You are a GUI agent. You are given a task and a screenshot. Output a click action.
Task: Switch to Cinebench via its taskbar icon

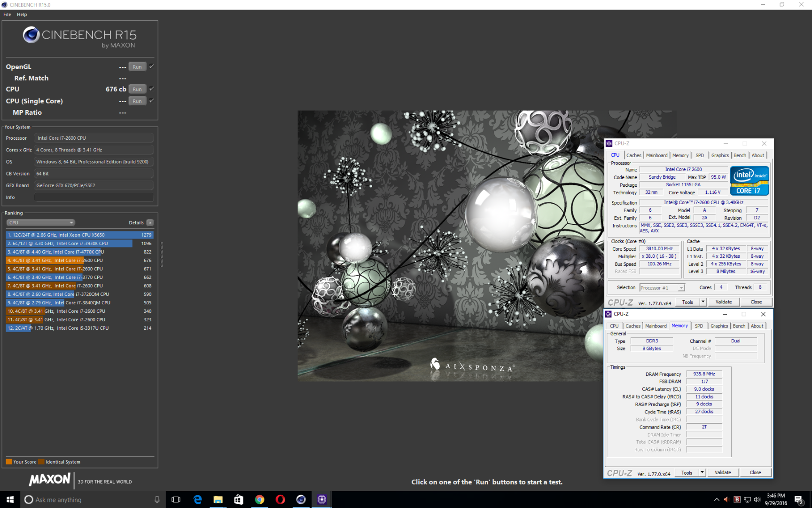click(x=301, y=500)
